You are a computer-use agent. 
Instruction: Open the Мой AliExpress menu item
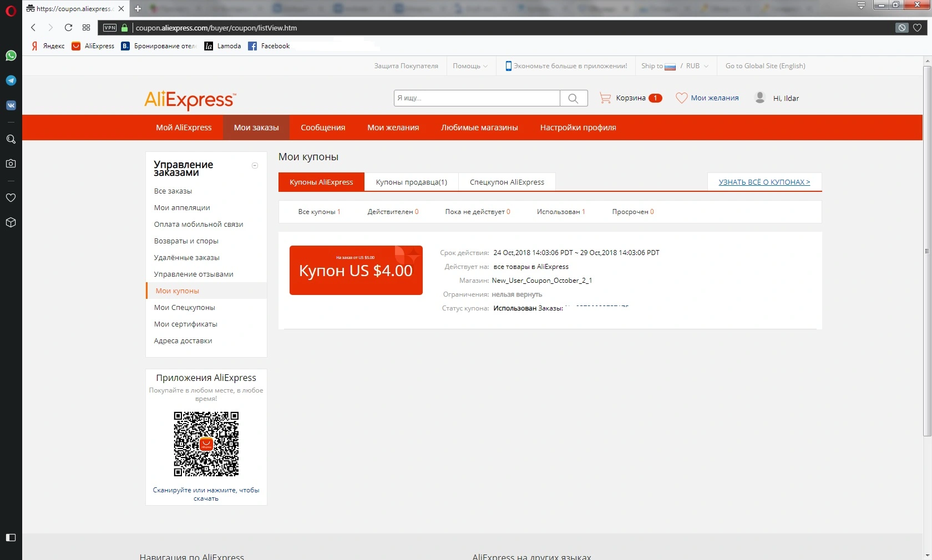pos(184,128)
